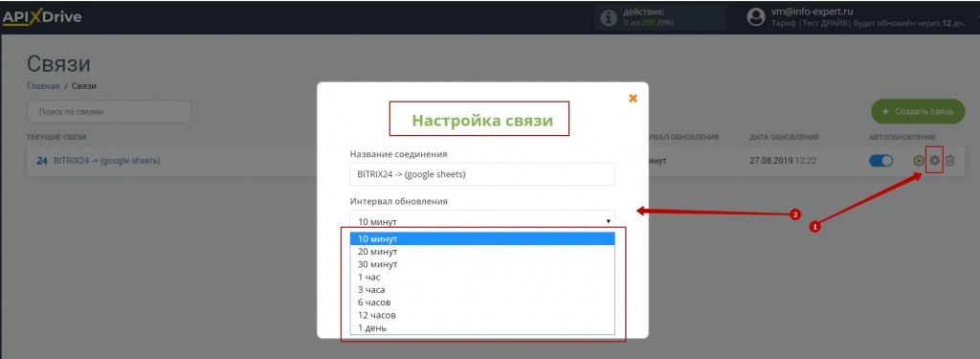980x359 pixels.
Task: Click the Создать связь button
Action: (x=918, y=111)
